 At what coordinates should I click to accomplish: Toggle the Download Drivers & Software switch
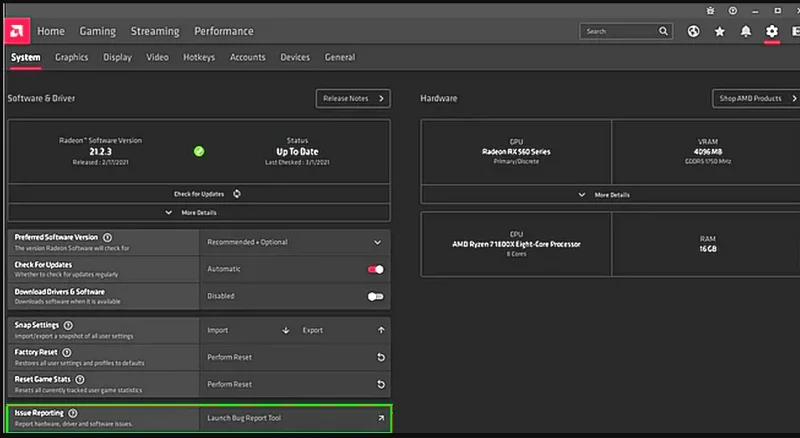click(376, 296)
